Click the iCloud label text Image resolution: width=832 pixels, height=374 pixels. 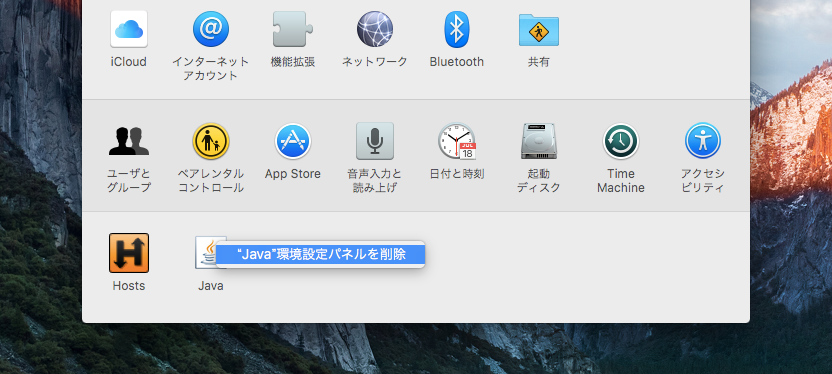(128, 62)
